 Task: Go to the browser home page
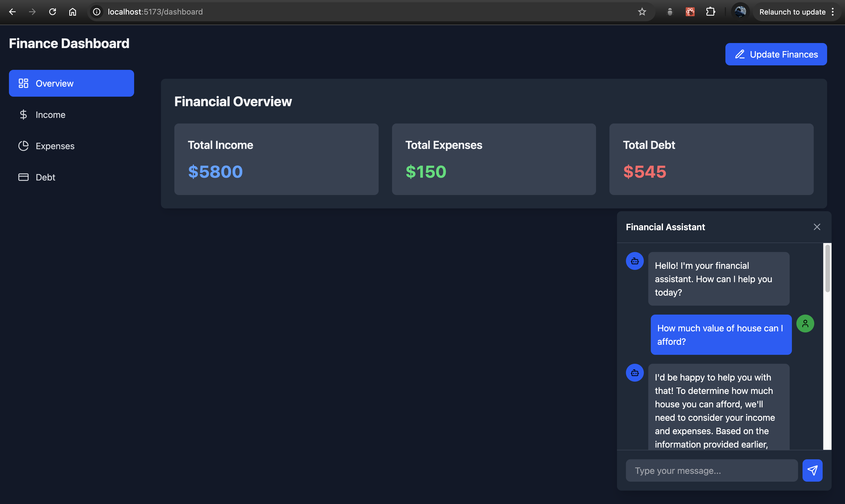click(72, 12)
